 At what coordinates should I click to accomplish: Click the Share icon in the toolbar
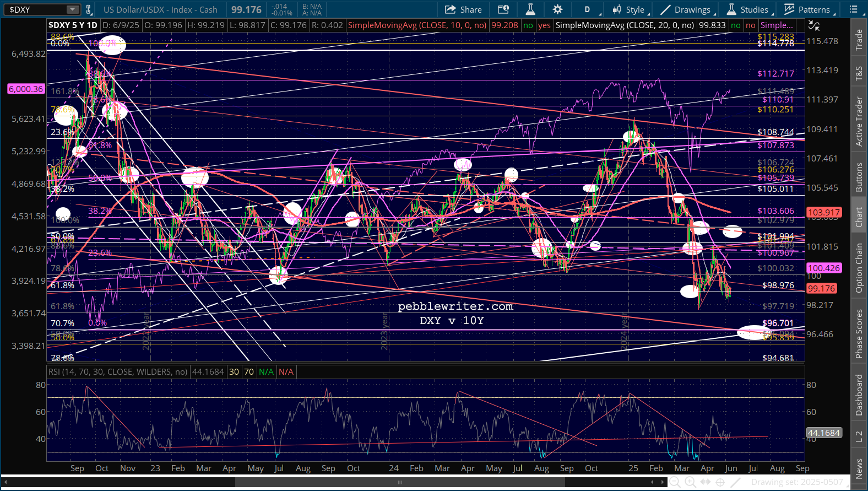[x=451, y=9]
